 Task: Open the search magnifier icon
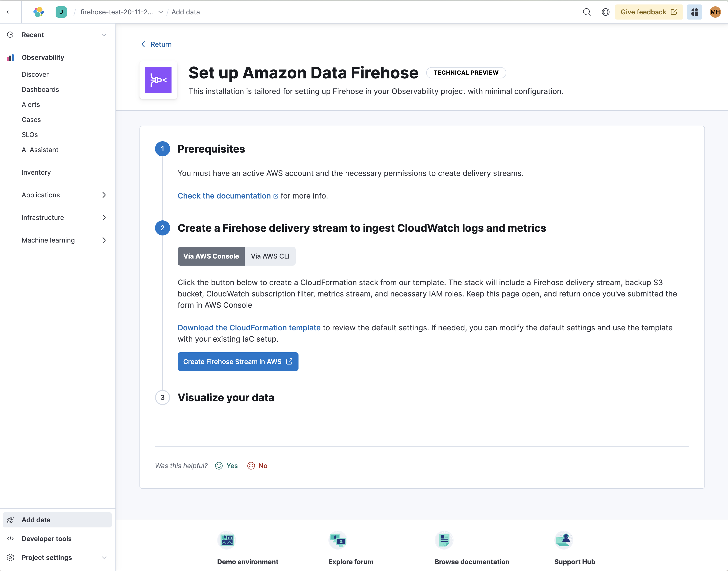pyautogui.click(x=587, y=12)
